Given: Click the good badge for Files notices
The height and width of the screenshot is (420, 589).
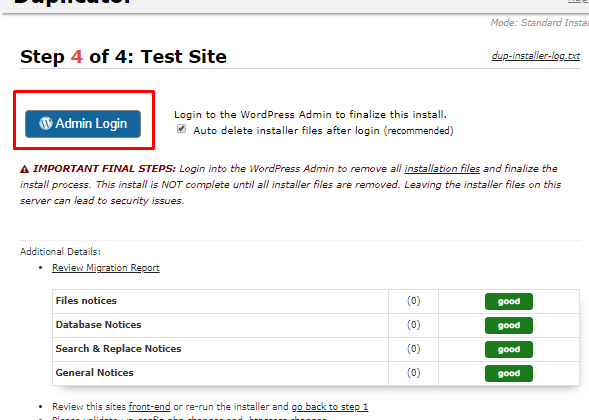Looking at the screenshot, I should coord(509,301).
